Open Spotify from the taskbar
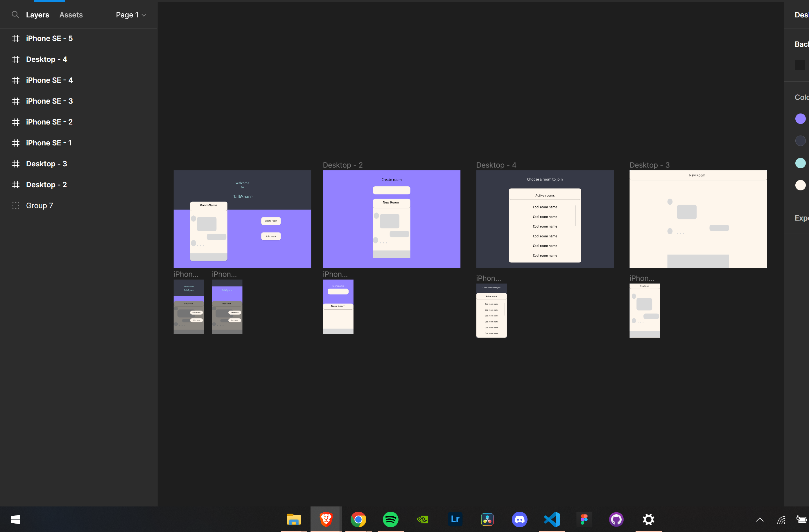809x532 pixels. tap(391, 519)
